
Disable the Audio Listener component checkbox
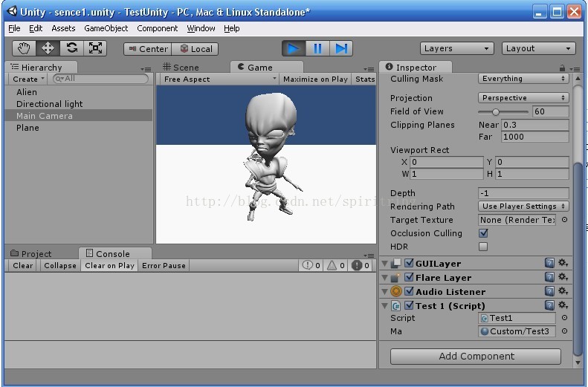tap(409, 291)
